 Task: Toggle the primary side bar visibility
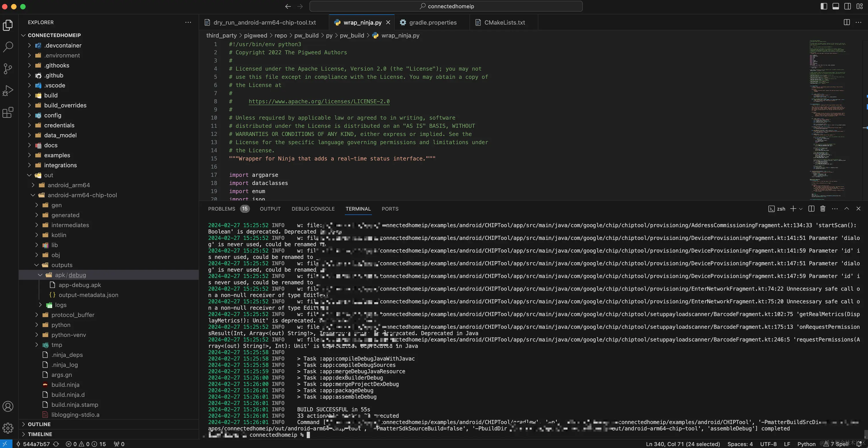pyautogui.click(x=824, y=6)
